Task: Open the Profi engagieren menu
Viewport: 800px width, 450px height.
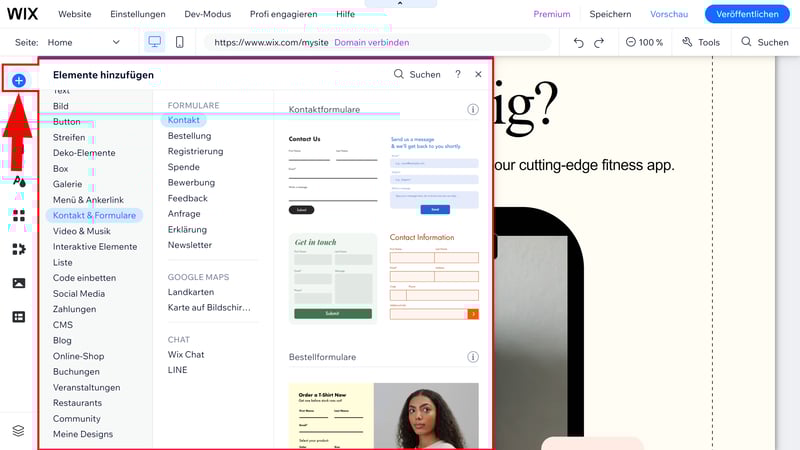Action: [x=283, y=14]
